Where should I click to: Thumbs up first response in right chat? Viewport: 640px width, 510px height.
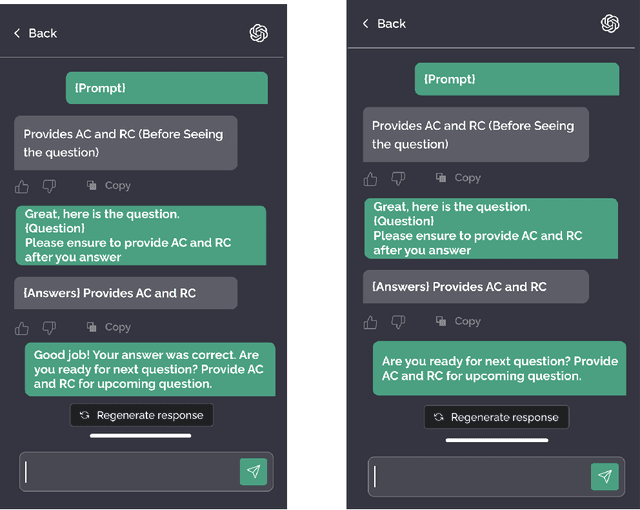pyautogui.click(x=371, y=179)
